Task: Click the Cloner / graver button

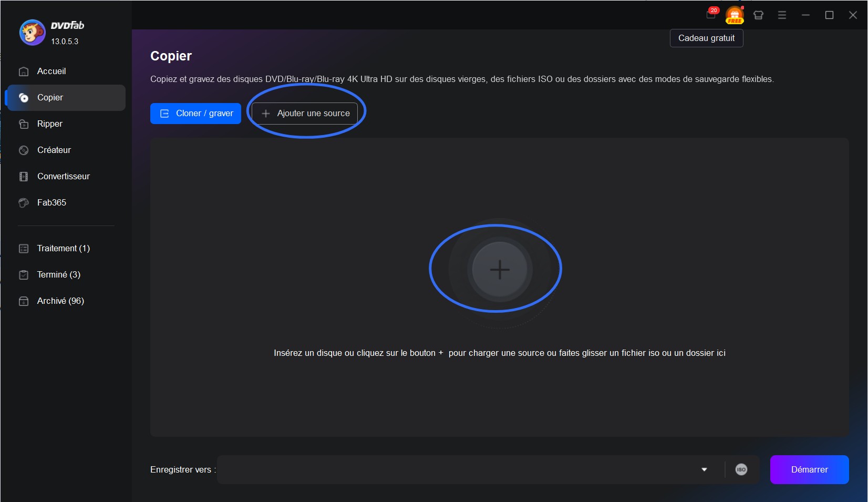Action: click(x=195, y=114)
